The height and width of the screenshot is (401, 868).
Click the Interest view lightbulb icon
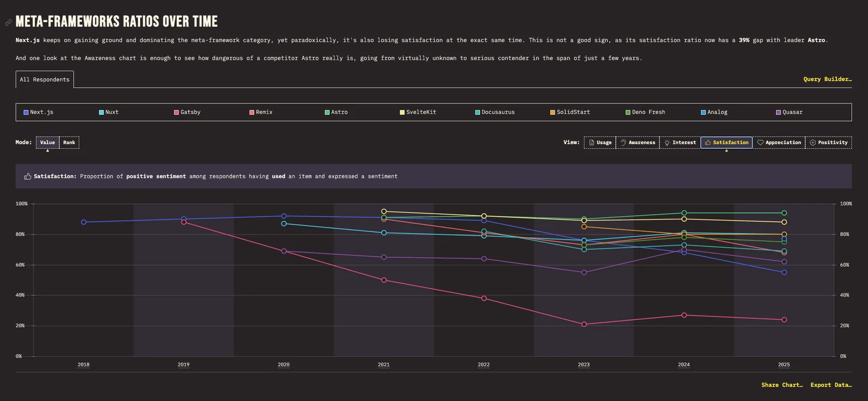click(x=667, y=143)
